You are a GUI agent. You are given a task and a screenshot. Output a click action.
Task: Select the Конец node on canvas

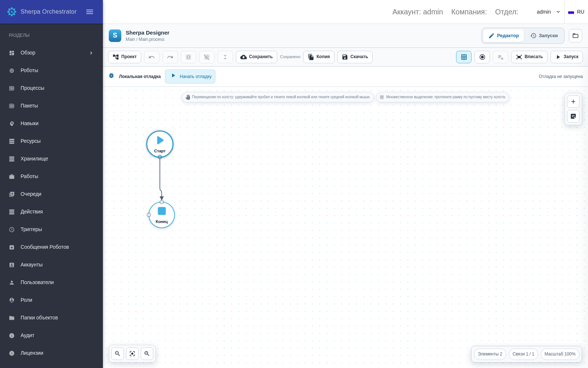coord(162,215)
